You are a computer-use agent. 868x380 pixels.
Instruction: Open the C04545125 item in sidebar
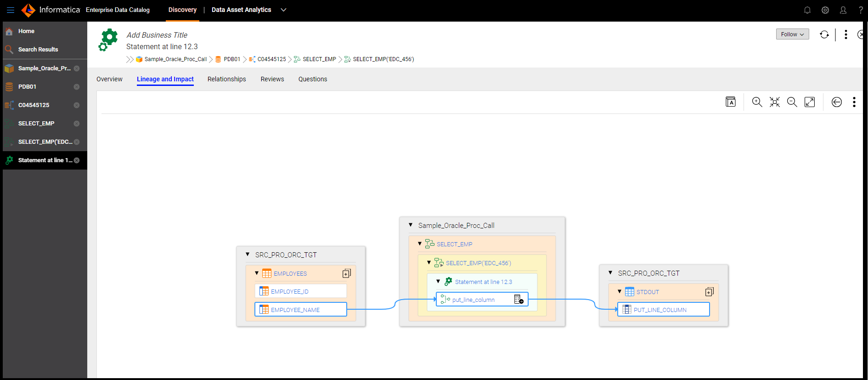click(45, 105)
